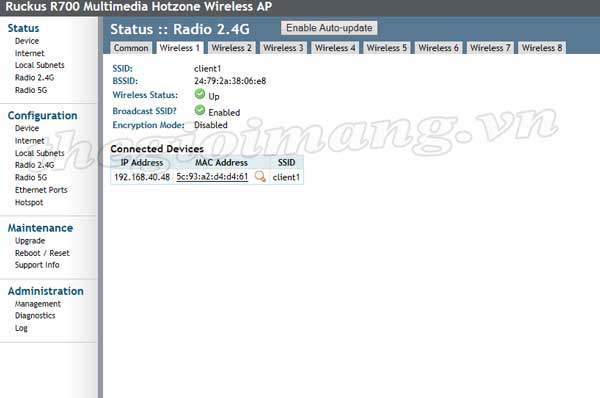600x398 pixels.
Task: Open the MAC address 5c:93:a2:d4:d4:61 link
Action: [212, 177]
